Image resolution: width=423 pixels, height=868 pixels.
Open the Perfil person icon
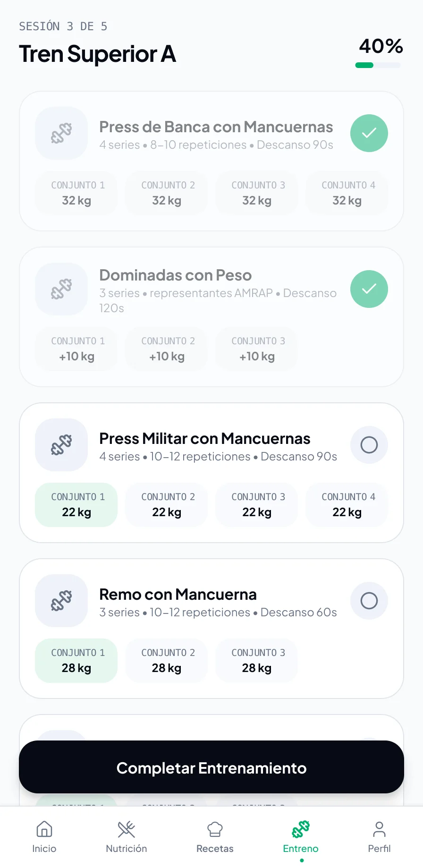tap(379, 829)
